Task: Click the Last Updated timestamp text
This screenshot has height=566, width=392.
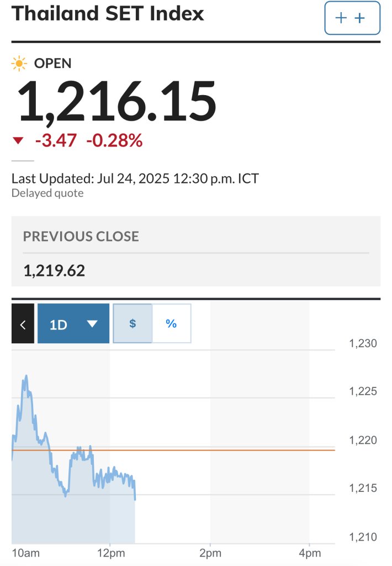Action: pyautogui.click(x=135, y=179)
